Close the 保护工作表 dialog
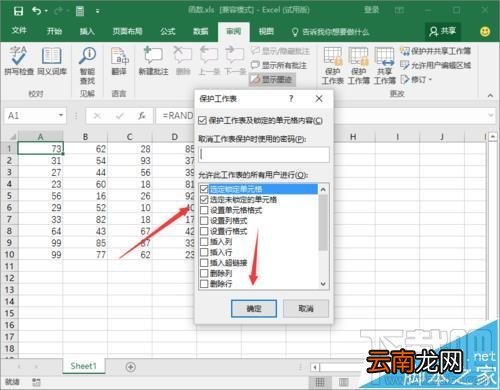 tap(319, 99)
